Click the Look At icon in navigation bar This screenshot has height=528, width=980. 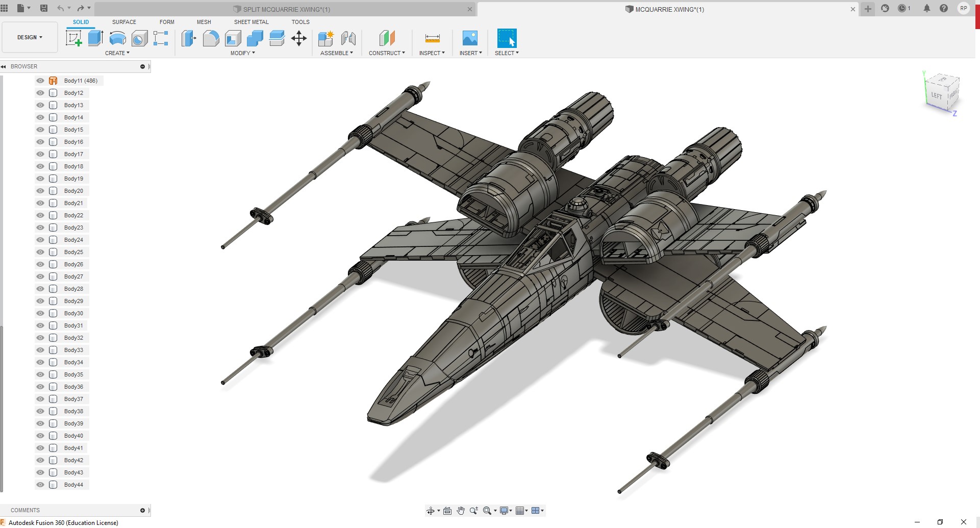coord(447,511)
